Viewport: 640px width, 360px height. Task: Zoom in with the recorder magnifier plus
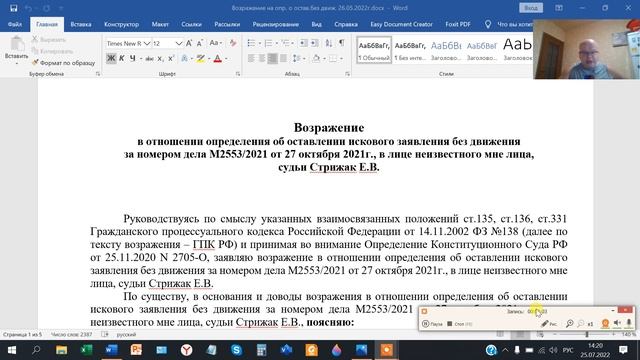pyautogui.click(x=569, y=324)
